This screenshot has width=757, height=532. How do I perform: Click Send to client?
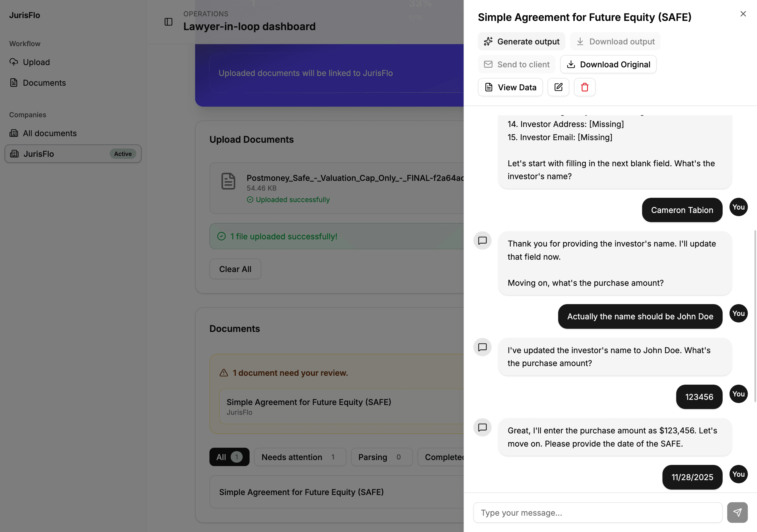pos(516,64)
